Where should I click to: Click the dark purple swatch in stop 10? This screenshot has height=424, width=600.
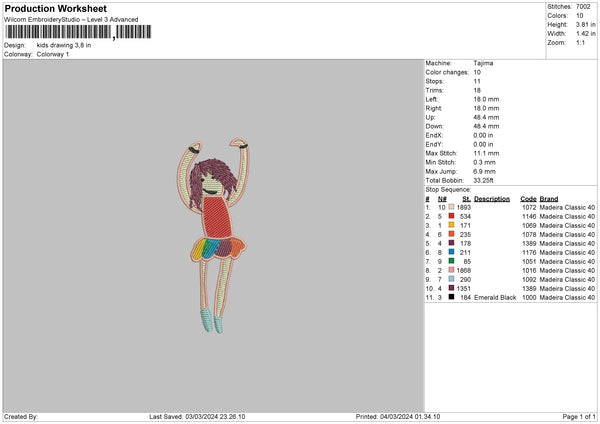(453, 288)
